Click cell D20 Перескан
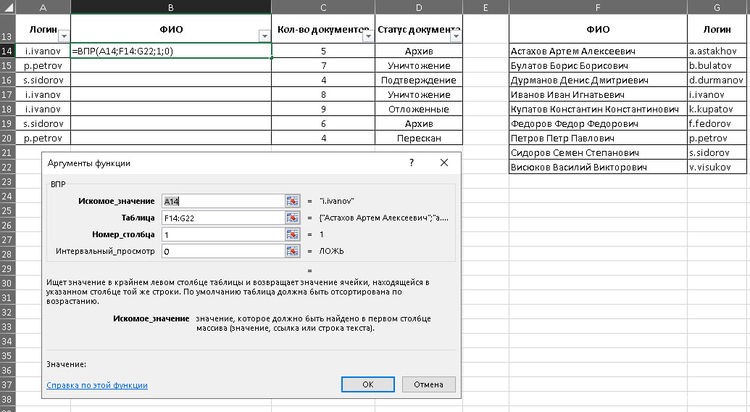Viewport: 750px width, 412px height. (419, 138)
